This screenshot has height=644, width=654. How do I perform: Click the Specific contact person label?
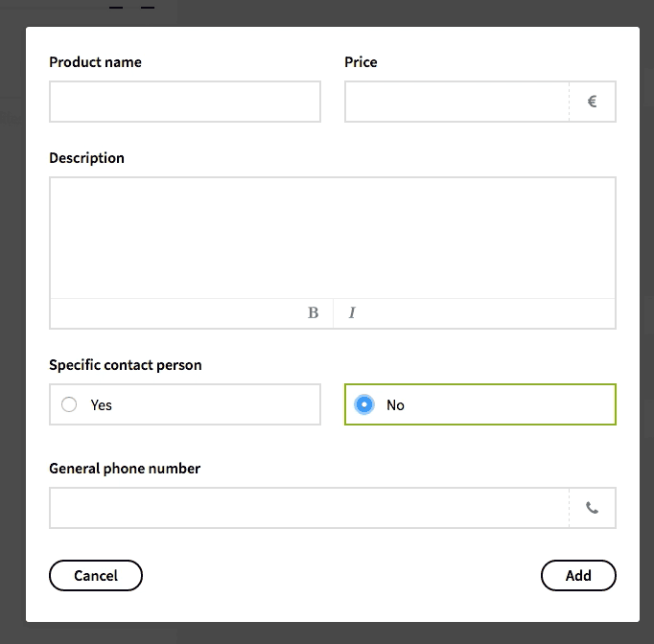[125, 365]
